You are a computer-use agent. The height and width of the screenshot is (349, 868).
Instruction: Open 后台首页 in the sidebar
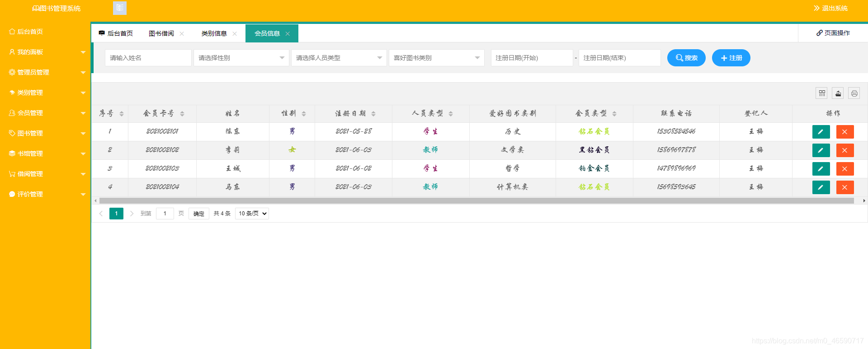tap(45, 32)
